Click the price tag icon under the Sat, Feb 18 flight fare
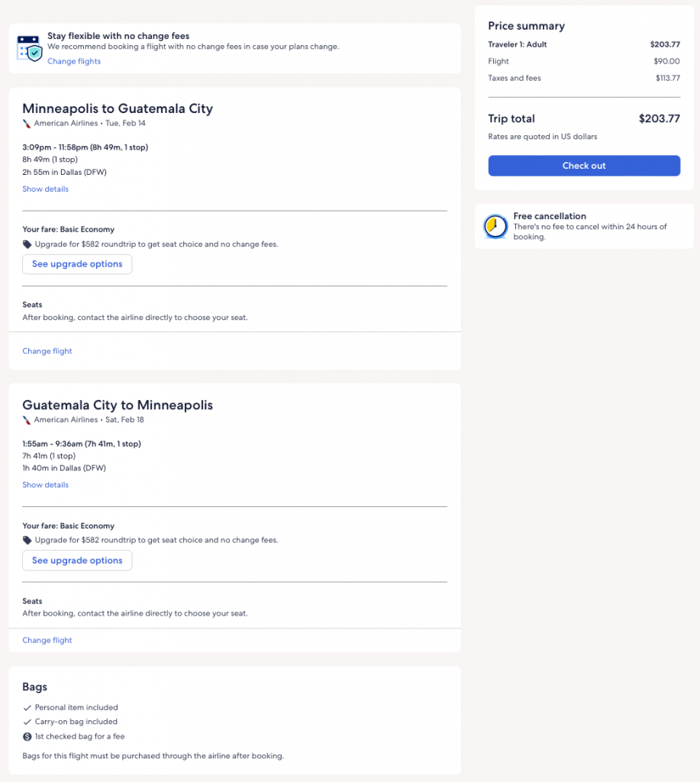 27,540
